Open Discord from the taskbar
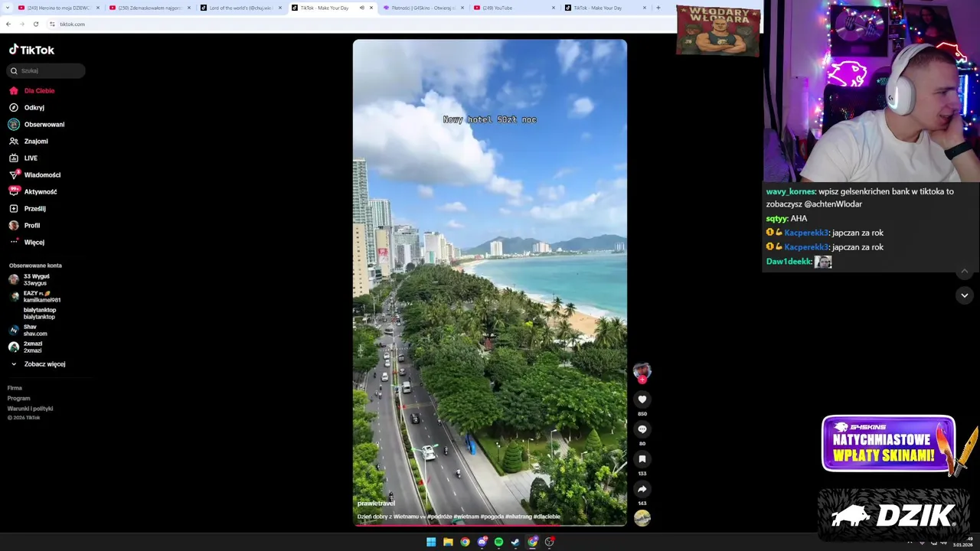This screenshot has width=980, height=551. pos(482,542)
